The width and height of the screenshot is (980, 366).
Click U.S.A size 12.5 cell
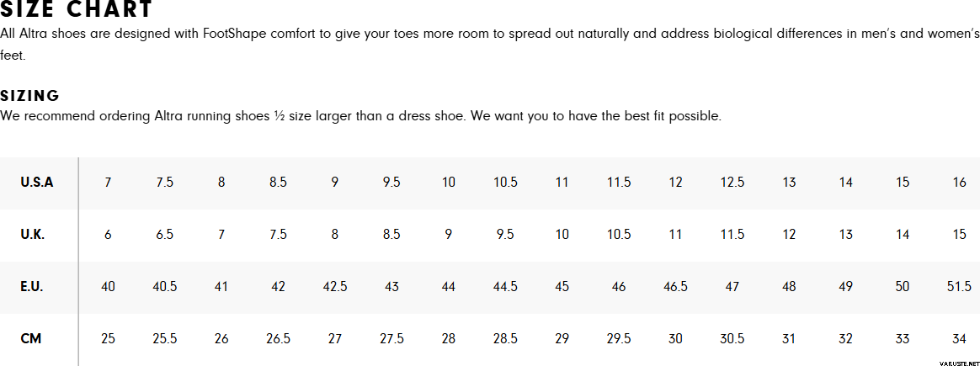pos(732,183)
